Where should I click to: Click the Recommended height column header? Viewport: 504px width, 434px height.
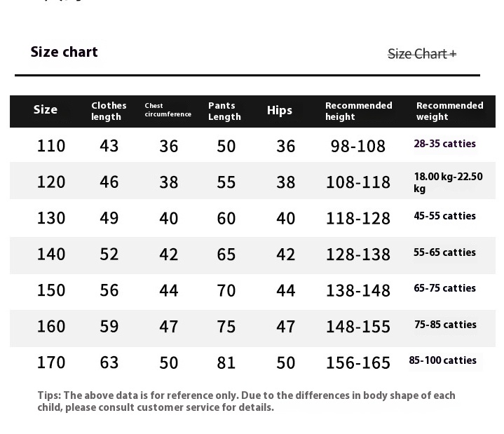[x=358, y=111]
